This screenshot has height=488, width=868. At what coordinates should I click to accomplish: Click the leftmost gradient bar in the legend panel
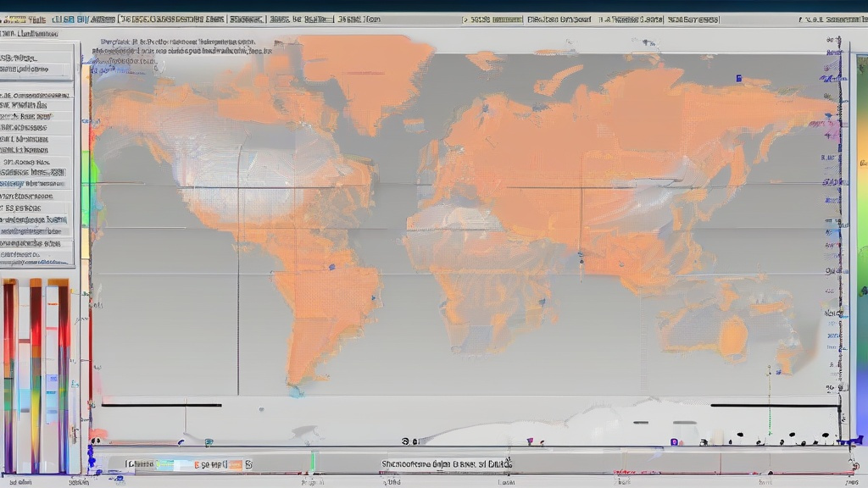click(9, 375)
